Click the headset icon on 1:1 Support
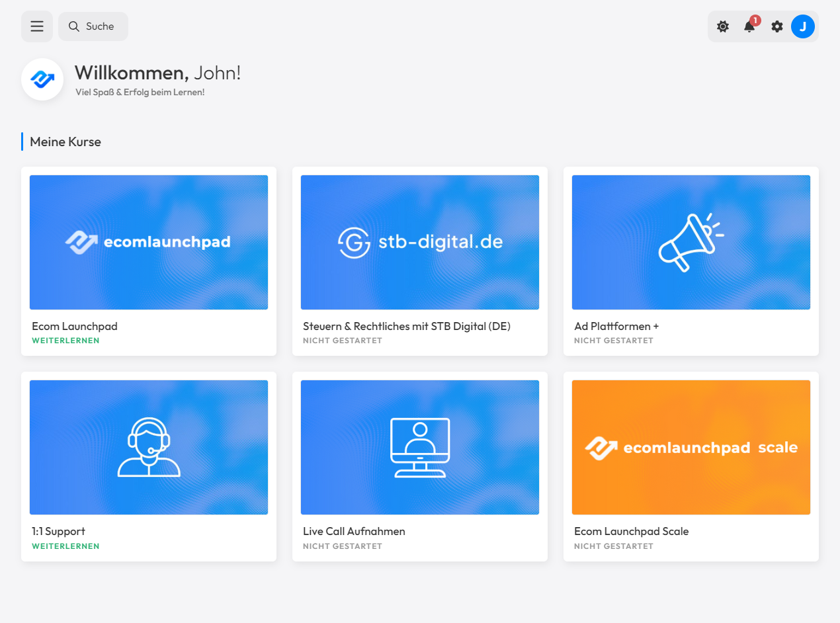 (148, 446)
